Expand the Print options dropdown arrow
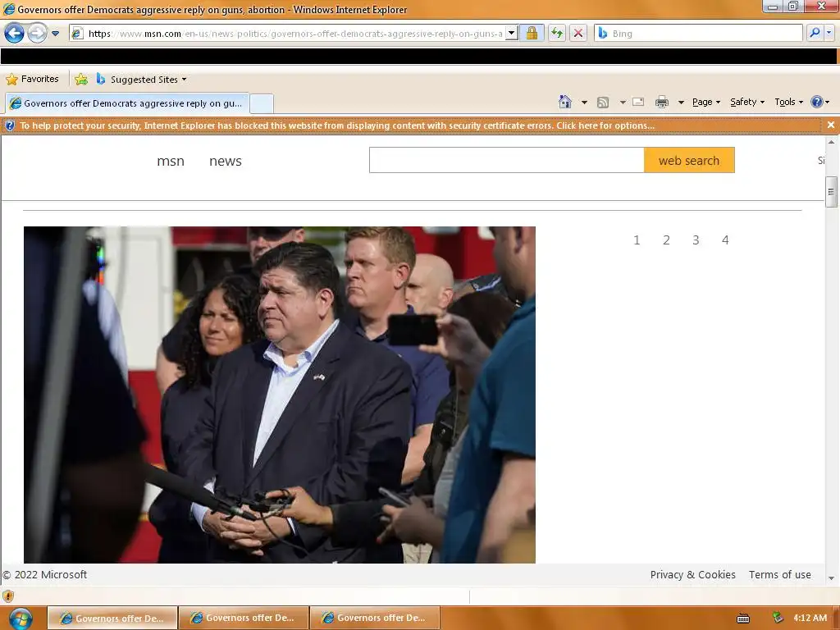 pyautogui.click(x=681, y=103)
